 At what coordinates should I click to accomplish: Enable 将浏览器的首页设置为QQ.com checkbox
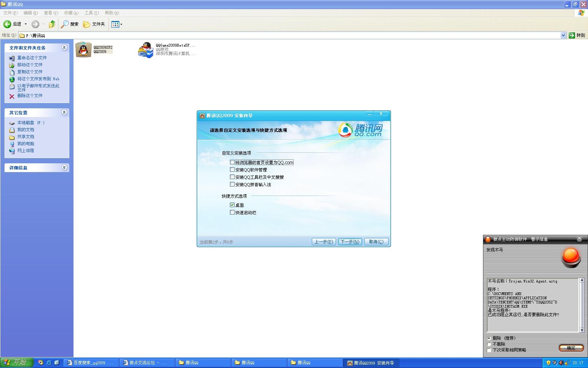[x=232, y=162]
